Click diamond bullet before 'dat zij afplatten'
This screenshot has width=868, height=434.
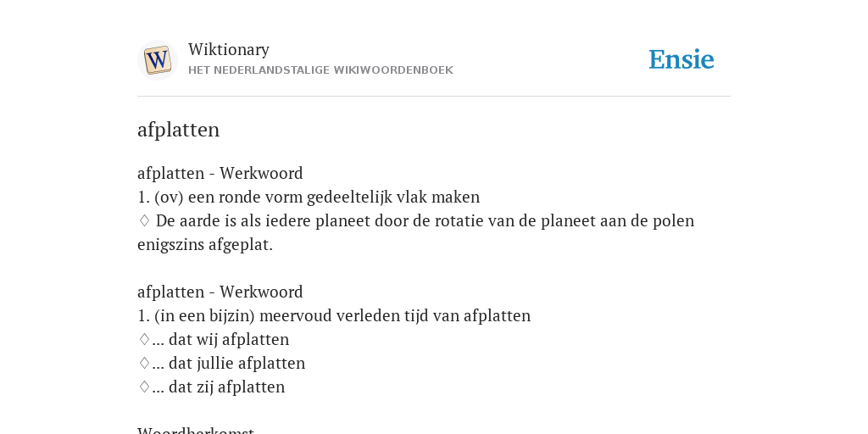pos(144,387)
